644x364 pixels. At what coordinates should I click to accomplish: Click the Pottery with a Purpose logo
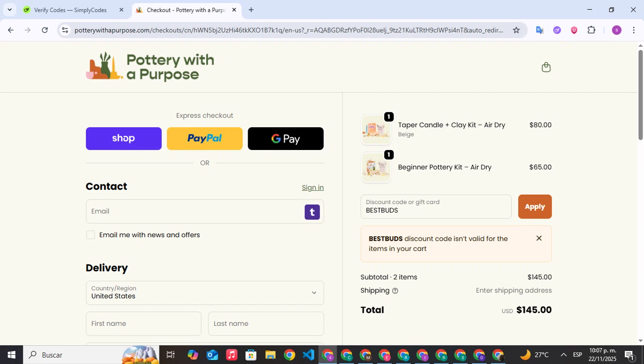[x=150, y=67]
